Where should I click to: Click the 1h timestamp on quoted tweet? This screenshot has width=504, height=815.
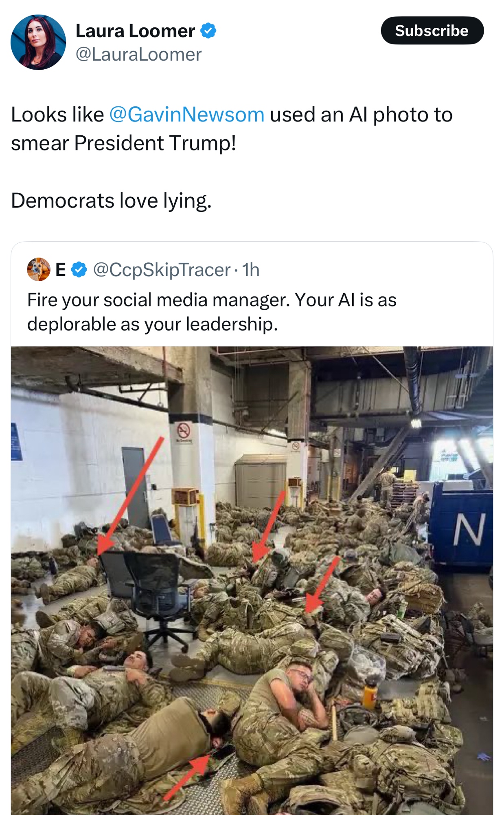(250, 270)
